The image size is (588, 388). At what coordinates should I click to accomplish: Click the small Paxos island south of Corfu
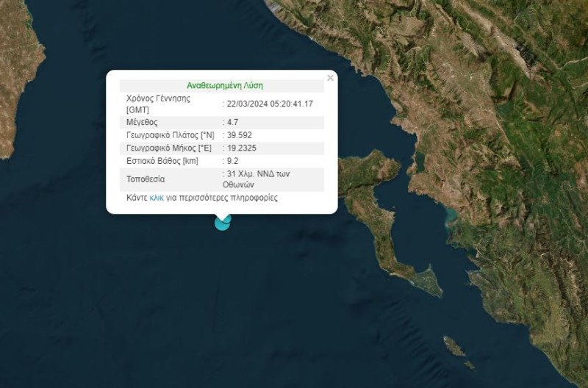pyautogui.click(x=453, y=346)
